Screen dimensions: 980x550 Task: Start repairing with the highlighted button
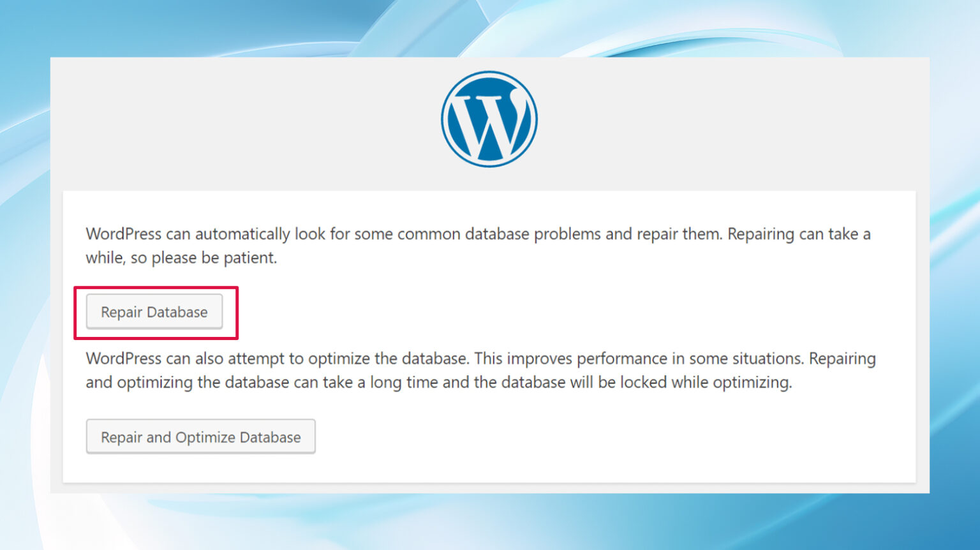click(154, 312)
